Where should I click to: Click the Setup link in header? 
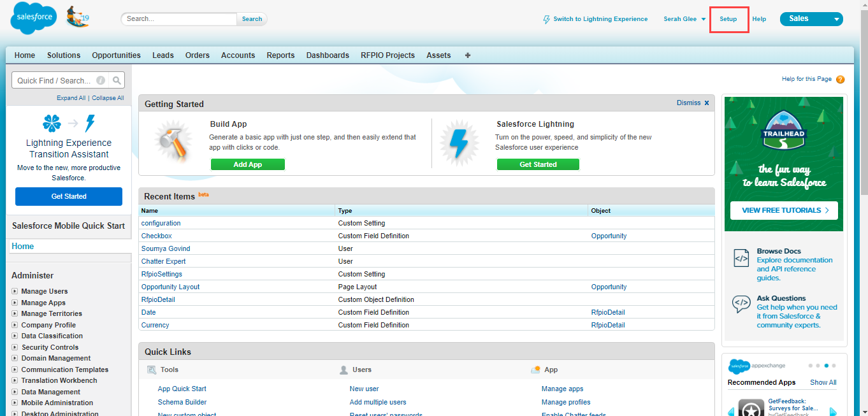click(x=728, y=19)
